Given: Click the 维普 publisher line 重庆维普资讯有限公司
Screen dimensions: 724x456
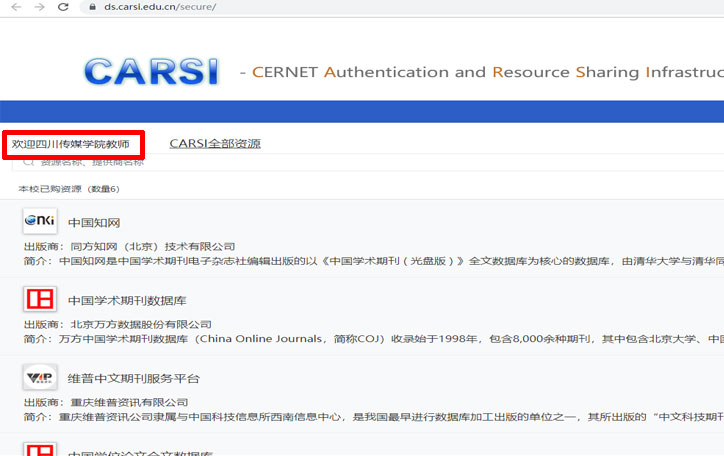Looking at the screenshot, I should click(x=129, y=402).
